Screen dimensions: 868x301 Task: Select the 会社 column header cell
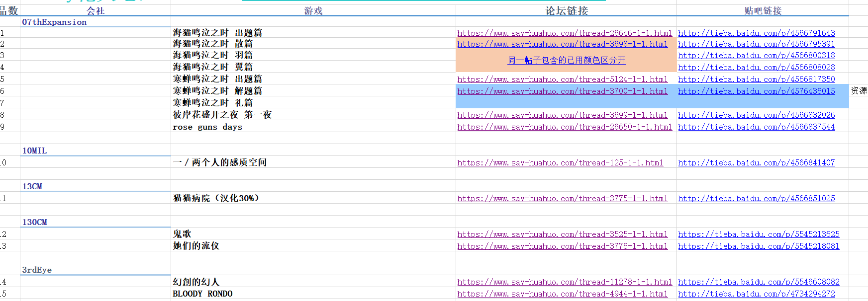(96, 10)
